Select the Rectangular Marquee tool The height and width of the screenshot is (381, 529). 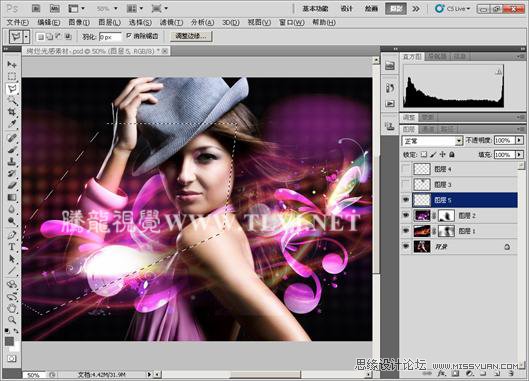[12, 76]
